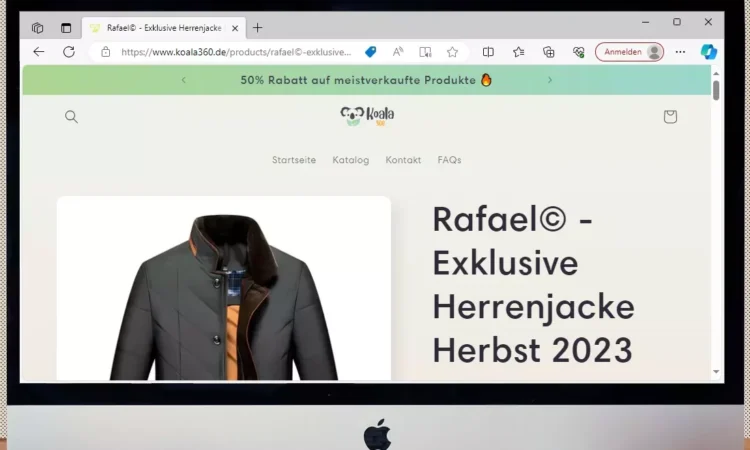The height and width of the screenshot is (450, 750).
Task: Minimize the browser window
Action: [x=645, y=22]
